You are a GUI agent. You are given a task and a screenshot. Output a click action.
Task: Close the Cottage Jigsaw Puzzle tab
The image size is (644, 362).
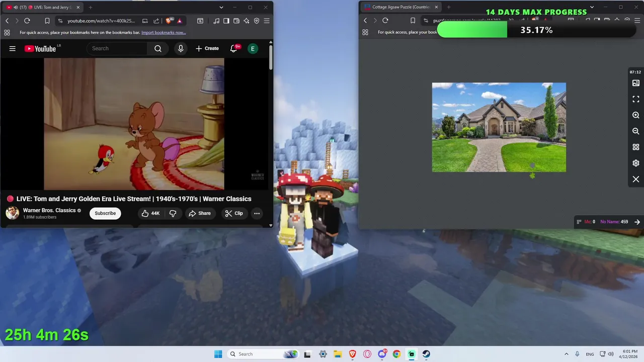click(x=436, y=7)
